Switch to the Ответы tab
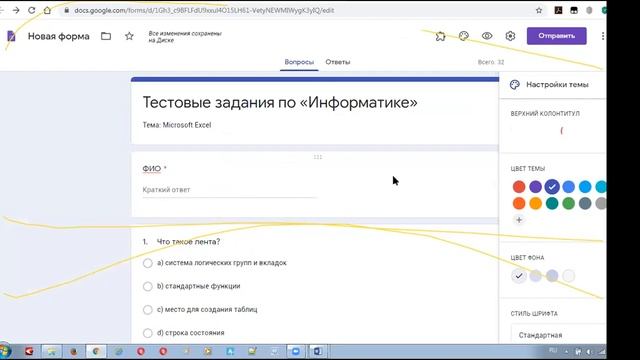 (x=338, y=62)
